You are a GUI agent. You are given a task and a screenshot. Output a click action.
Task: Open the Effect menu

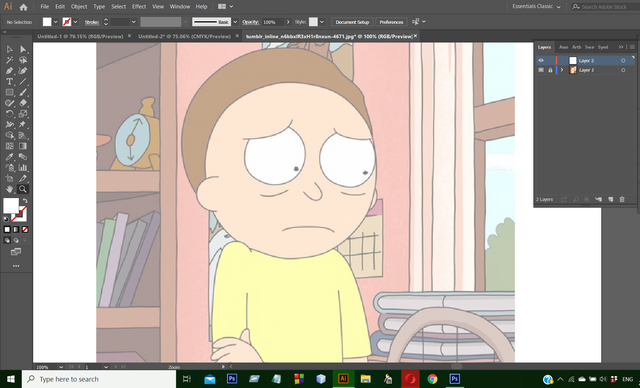coord(139,7)
